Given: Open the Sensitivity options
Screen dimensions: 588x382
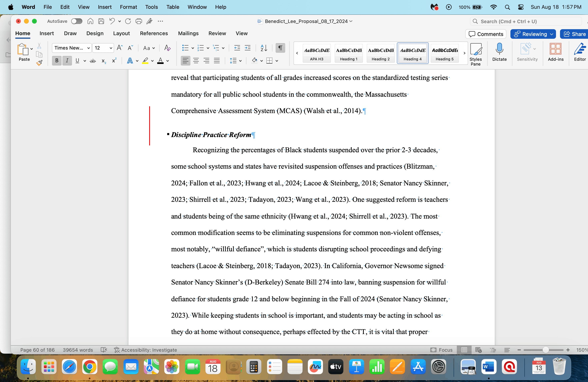Looking at the screenshot, I should (x=527, y=52).
